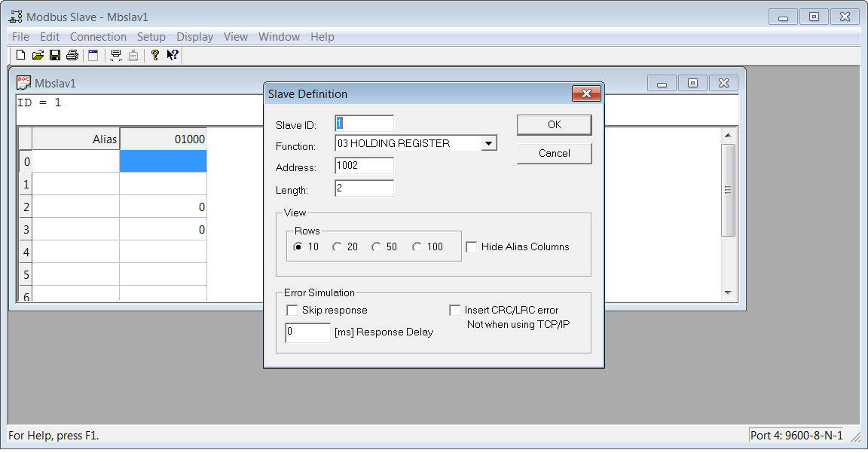Click row header 0 in the table
The height and width of the screenshot is (453, 868).
pos(26,162)
